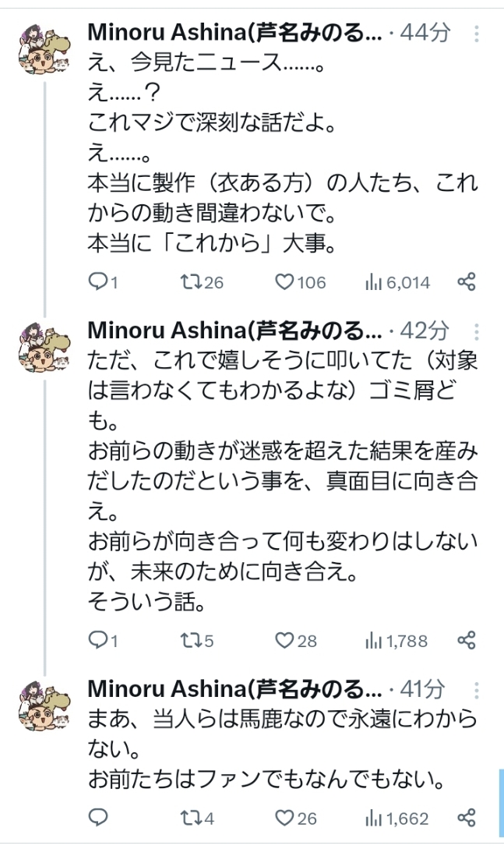Share the second tweet posted 42分 ago

(x=466, y=641)
